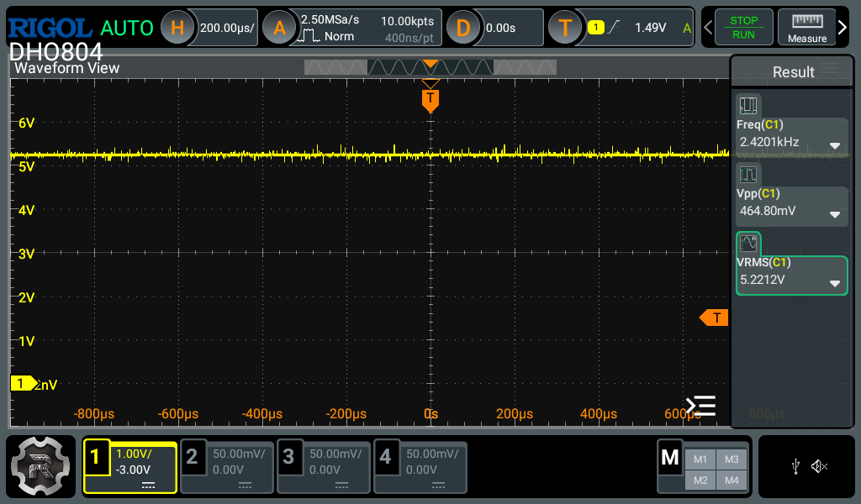Expand the Freq(C1) measurement dropdown
This screenshot has height=504, width=861.
coord(834,145)
